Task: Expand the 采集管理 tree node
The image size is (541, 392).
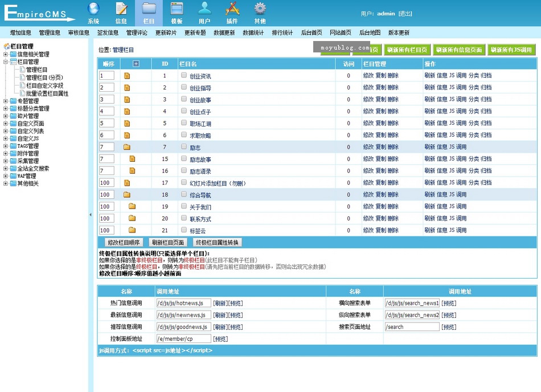Action: coord(6,161)
